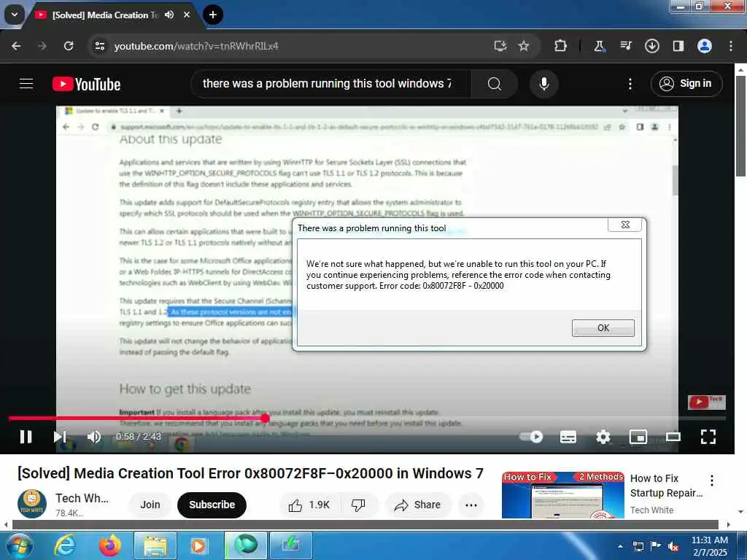This screenshot has height=560, width=747.
Task: Click OK in the error dialog
Action: pos(603,328)
